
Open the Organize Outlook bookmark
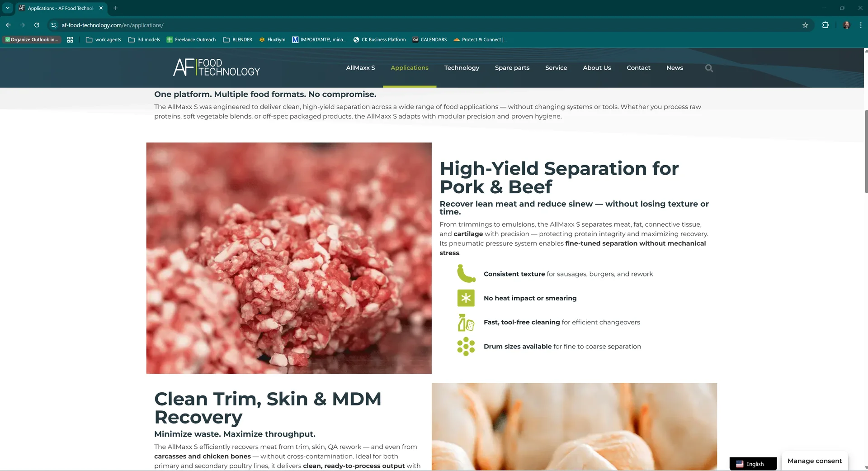(x=32, y=40)
